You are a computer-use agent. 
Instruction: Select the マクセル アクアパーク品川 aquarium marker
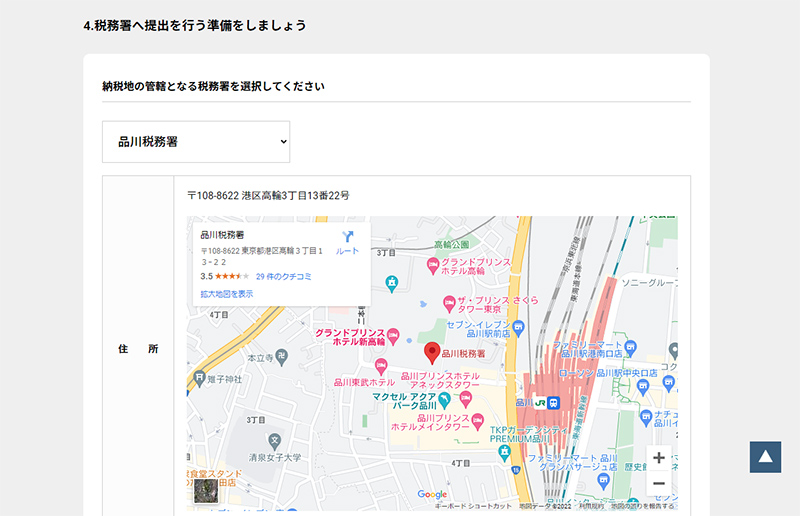coord(444,399)
